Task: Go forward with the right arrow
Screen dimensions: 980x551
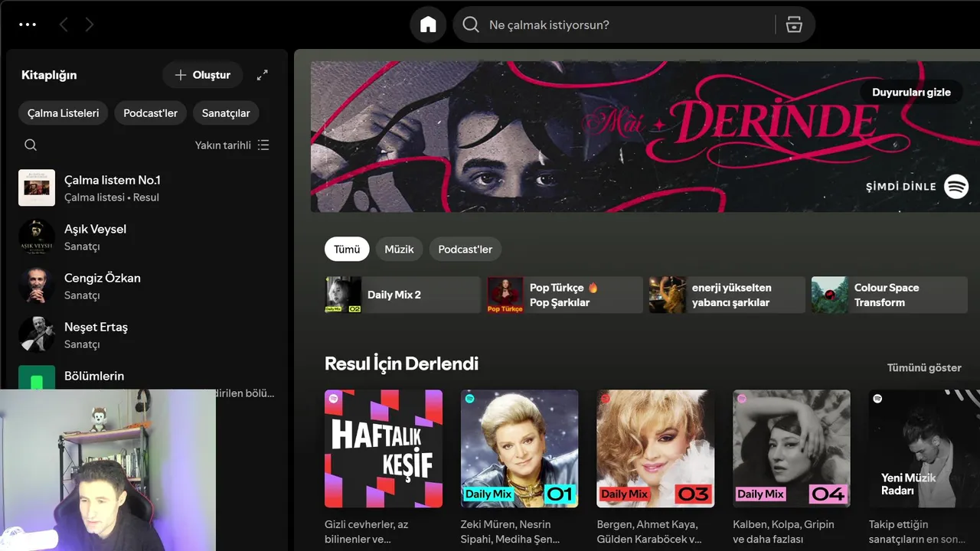Action: 90,25
